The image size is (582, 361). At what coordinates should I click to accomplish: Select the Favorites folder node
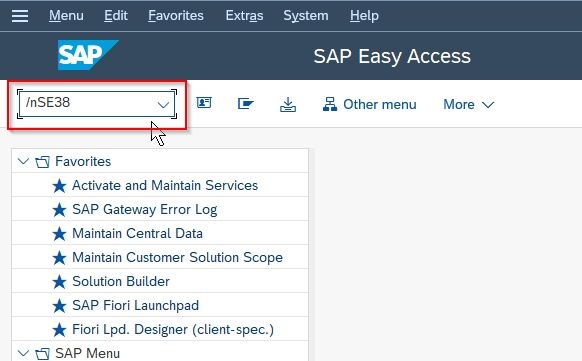[x=83, y=161]
